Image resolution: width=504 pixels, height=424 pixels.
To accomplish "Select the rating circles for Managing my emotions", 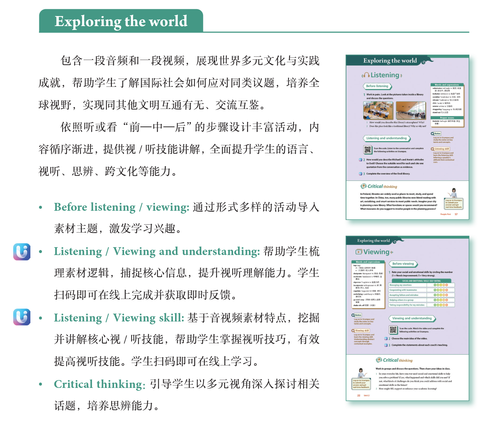I will pos(440,285).
